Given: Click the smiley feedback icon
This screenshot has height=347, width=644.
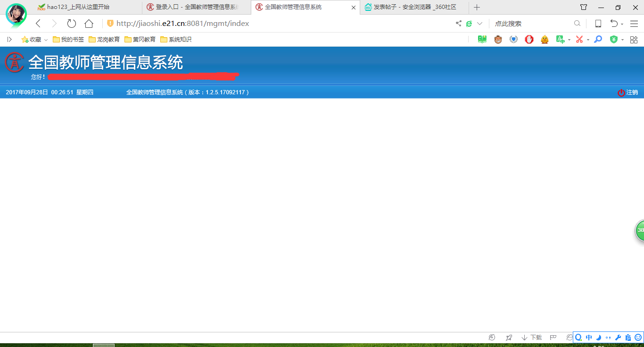Looking at the screenshot, I should tap(638, 338).
